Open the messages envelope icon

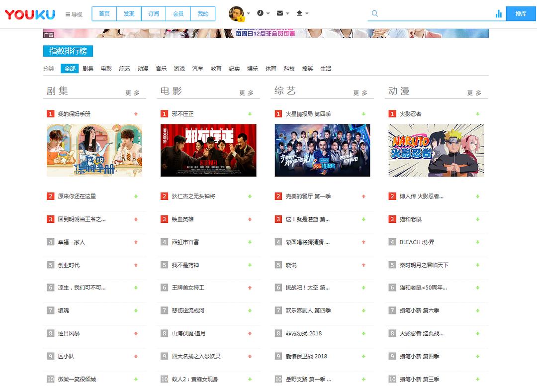(280, 13)
